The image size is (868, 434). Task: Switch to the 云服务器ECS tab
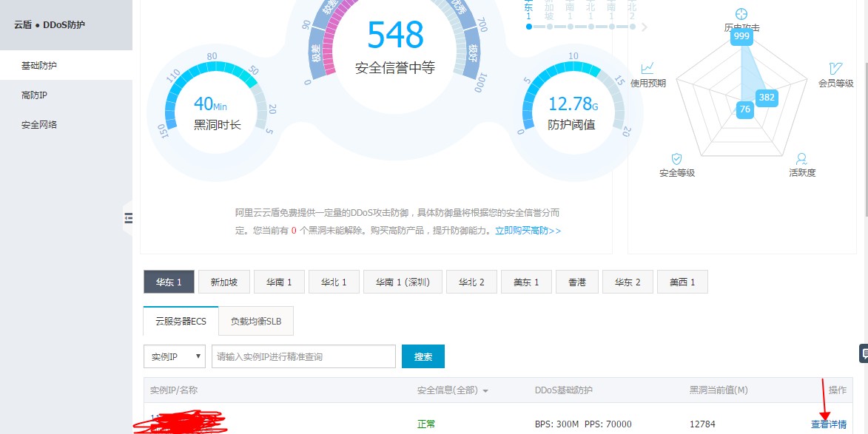(181, 321)
